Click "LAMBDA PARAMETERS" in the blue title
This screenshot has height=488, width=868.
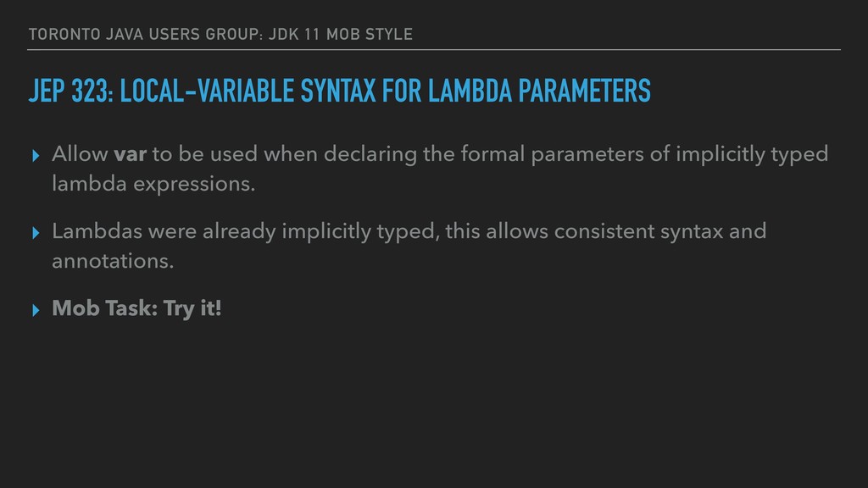[x=539, y=91]
